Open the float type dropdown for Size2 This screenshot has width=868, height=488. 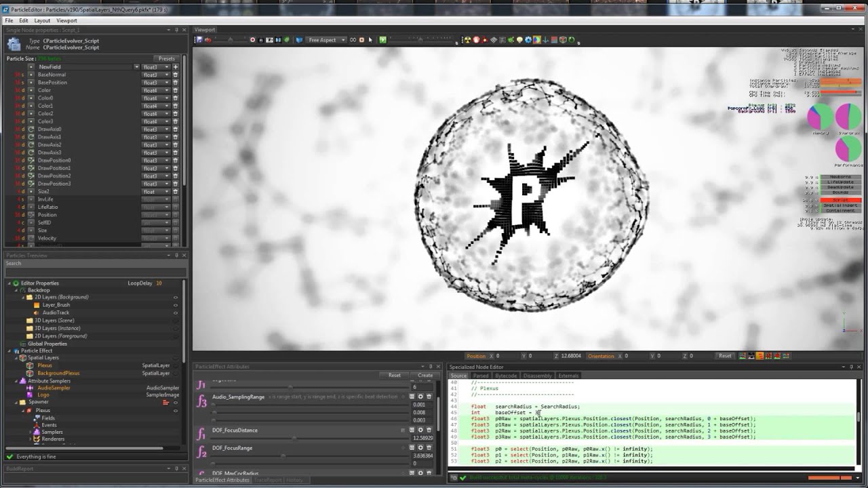click(156, 192)
